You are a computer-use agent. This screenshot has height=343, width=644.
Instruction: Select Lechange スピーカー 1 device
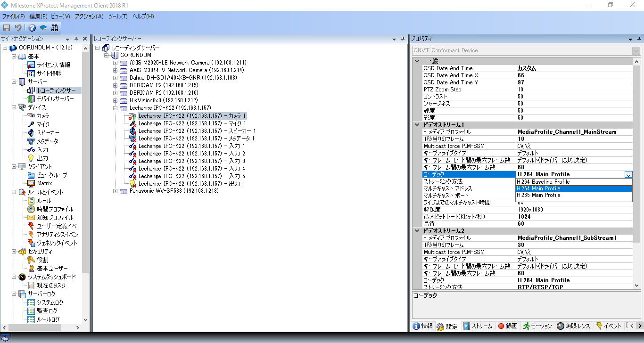point(197,131)
